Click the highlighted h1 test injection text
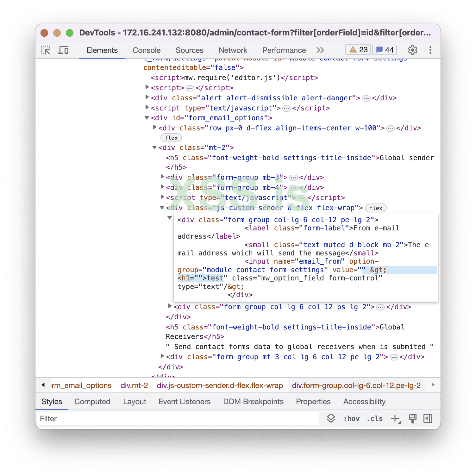The height and width of the screenshot is (476, 476). pyautogui.click(x=200, y=278)
